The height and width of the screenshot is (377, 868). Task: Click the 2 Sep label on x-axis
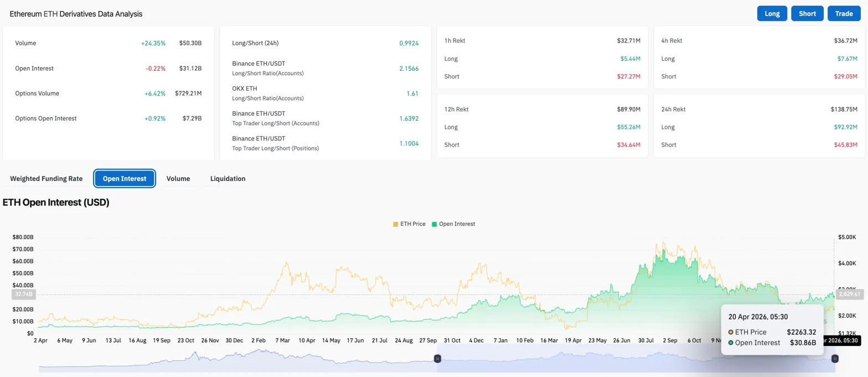[669, 340]
